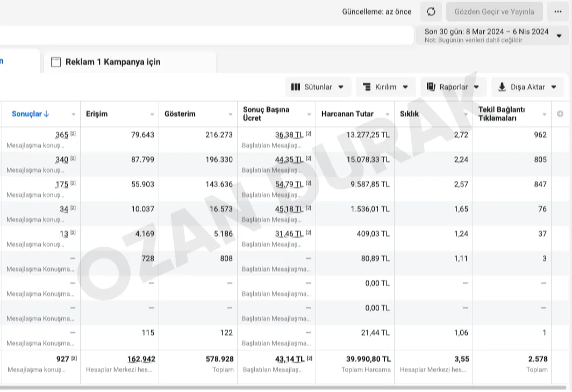Click the 36,38 TL cost-per-result value
The image size is (572, 392).
tap(289, 135)
